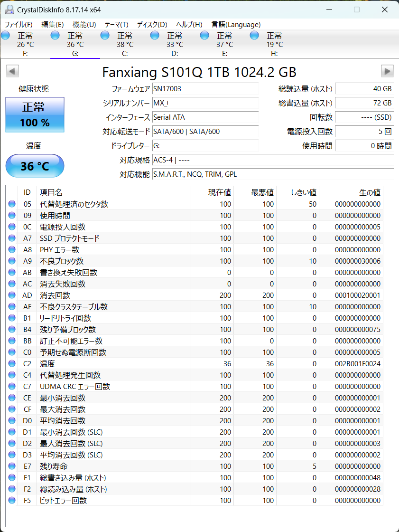Click raw value 000100020001

358,295
